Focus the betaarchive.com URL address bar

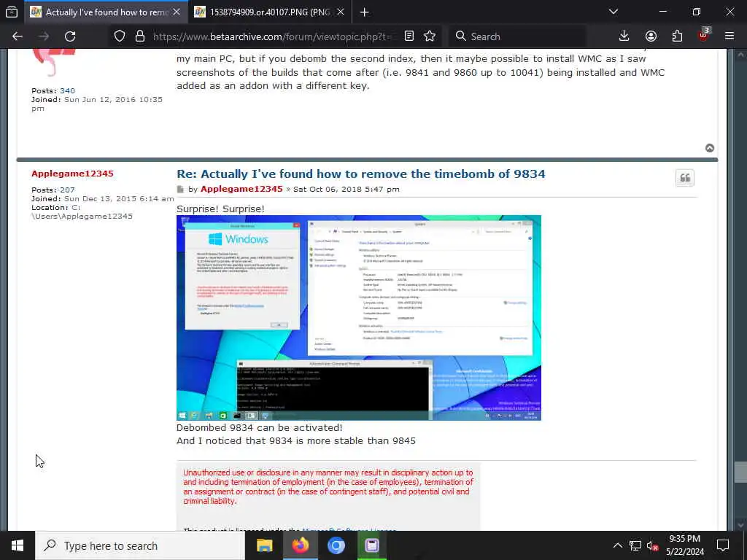point(271,36)
